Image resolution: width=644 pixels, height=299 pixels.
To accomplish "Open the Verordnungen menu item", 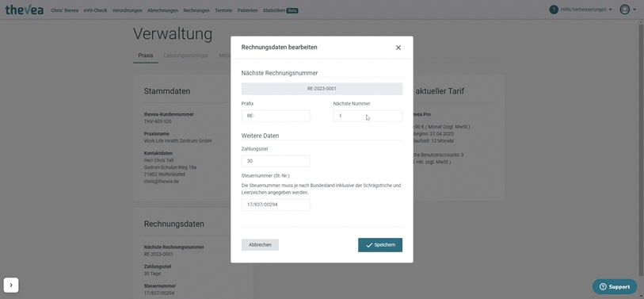I will (x=128, y=10).
